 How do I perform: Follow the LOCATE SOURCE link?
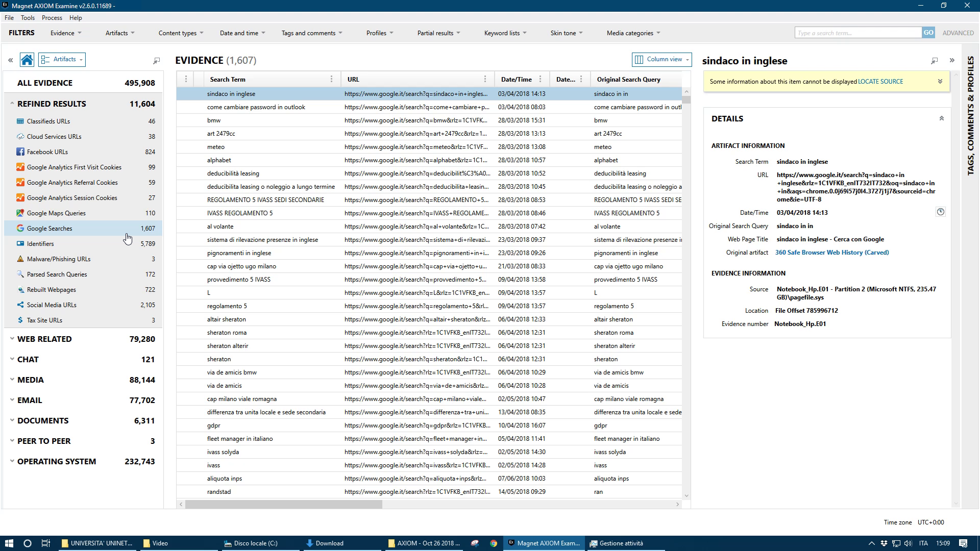click(x=880, y=82)
